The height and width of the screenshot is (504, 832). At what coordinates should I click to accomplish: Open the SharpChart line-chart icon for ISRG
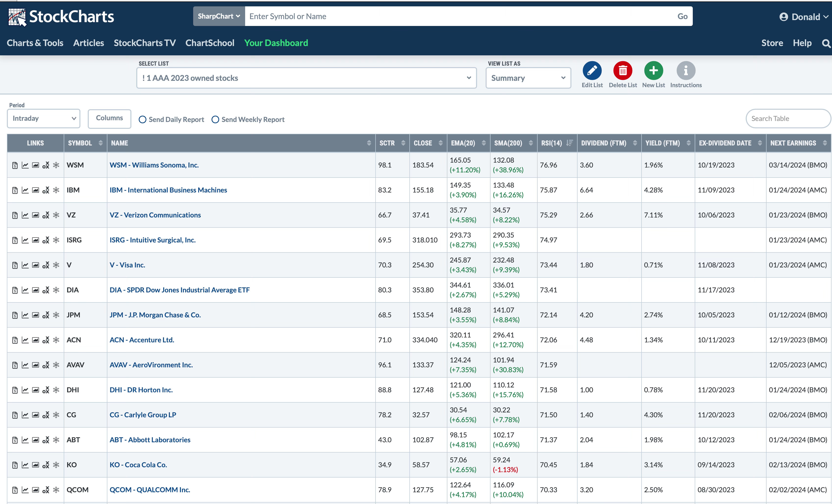click(x=25, y=240)
